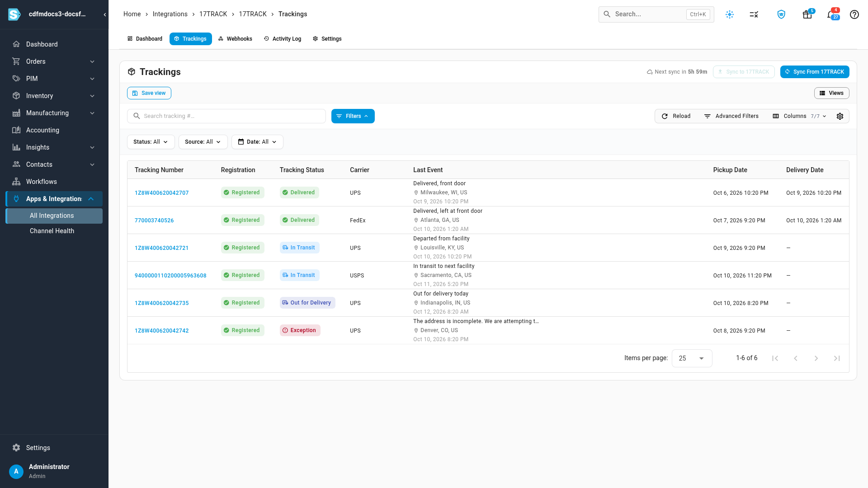This screenshot has width=868, height=488.
Task: Open the Views button
Action: (x=831, y=93)
